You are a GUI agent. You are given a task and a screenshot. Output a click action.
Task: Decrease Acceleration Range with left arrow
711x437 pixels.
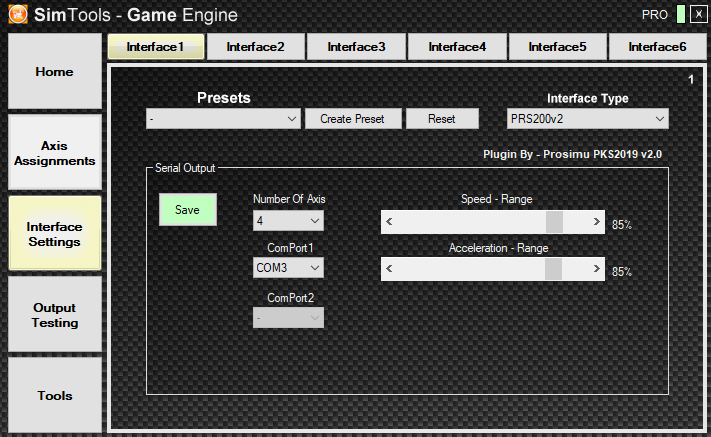coord(389,269)
